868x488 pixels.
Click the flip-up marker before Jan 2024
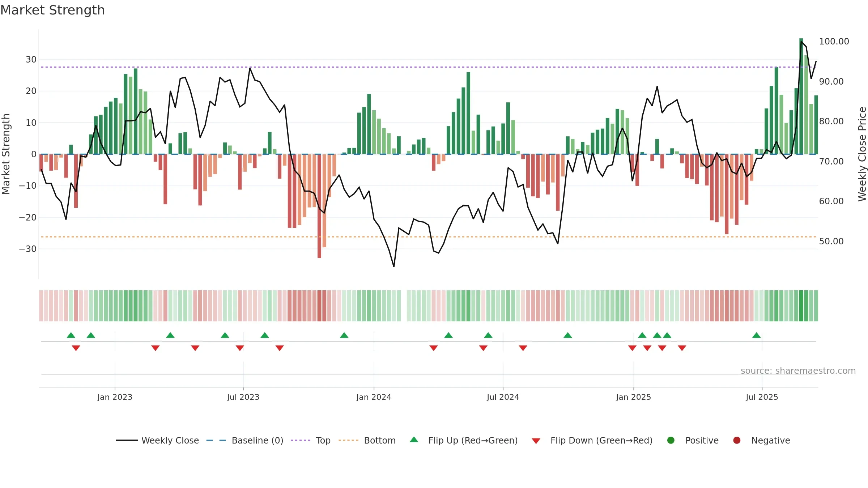pyautogui.click(x=344, y=335)
